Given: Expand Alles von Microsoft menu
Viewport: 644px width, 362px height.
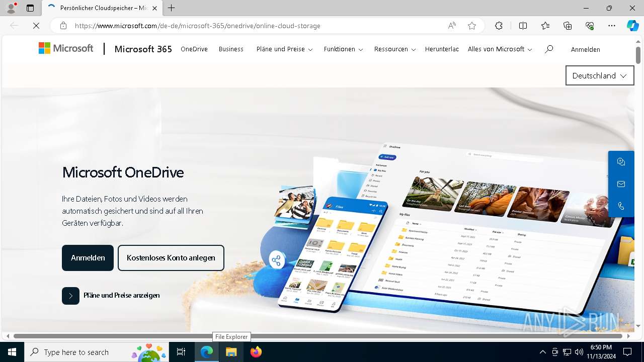Looking at the screenshot, I should click(x=500, y=49).
